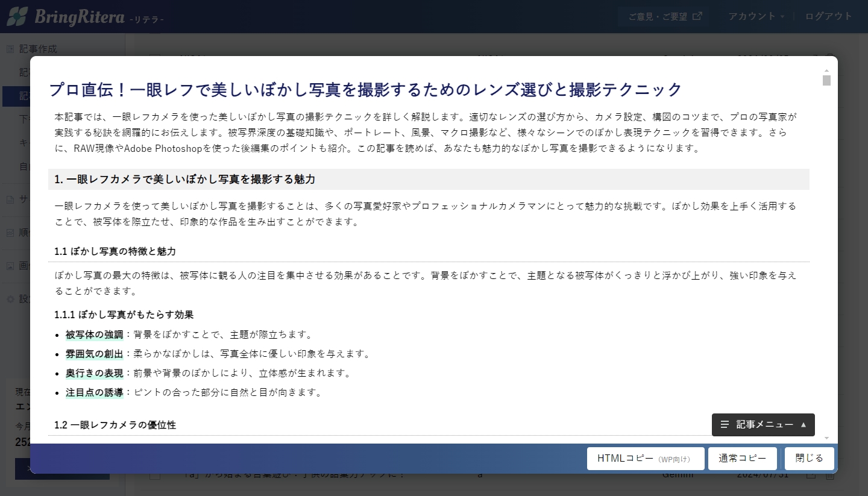Screen dimensions: 868x496
Task: Click the scrollbar down arrow in modal
Action: click(x=826, y=438)
